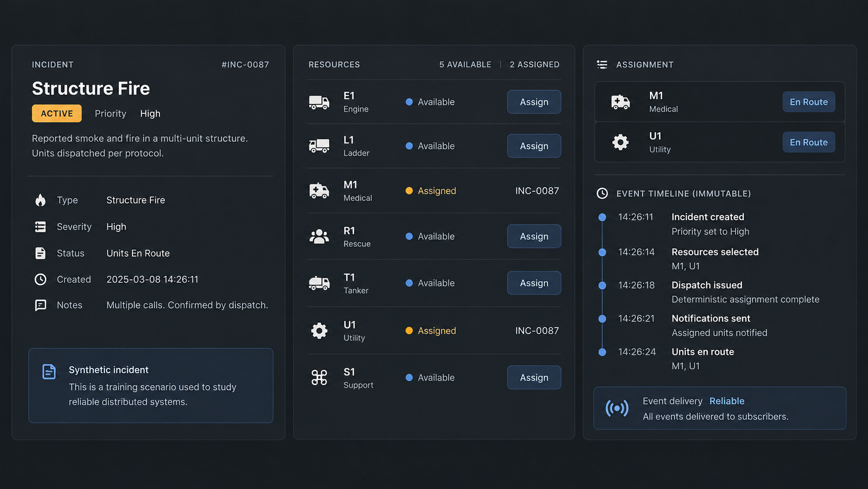This screenshot has height=489, width=868.
Task: Click the blue status dot for S1
Action: coord(409,378)
